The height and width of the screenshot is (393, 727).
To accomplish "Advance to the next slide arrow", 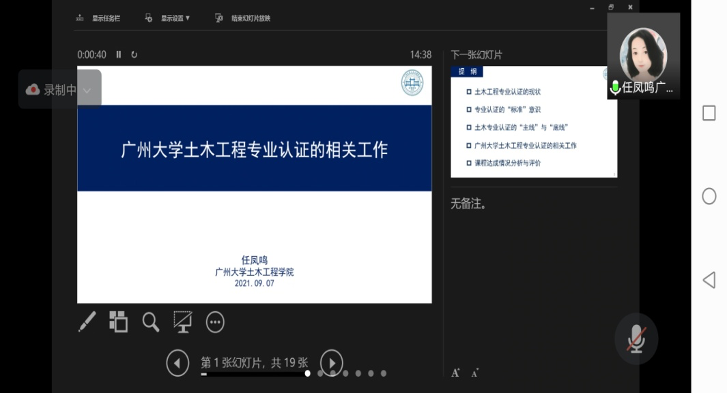I will (332, 363).
